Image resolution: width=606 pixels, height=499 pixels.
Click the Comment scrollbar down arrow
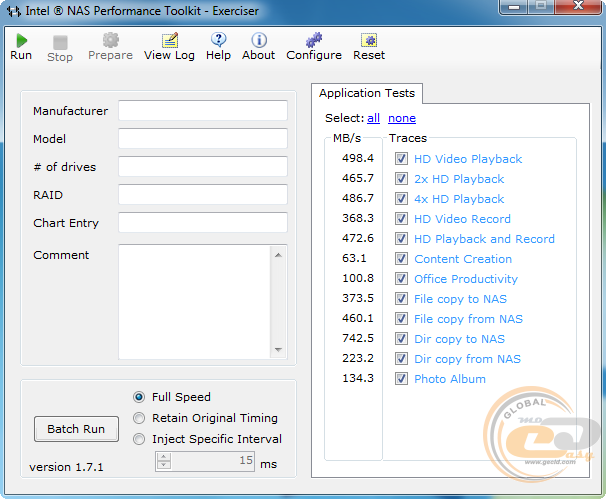278,349
